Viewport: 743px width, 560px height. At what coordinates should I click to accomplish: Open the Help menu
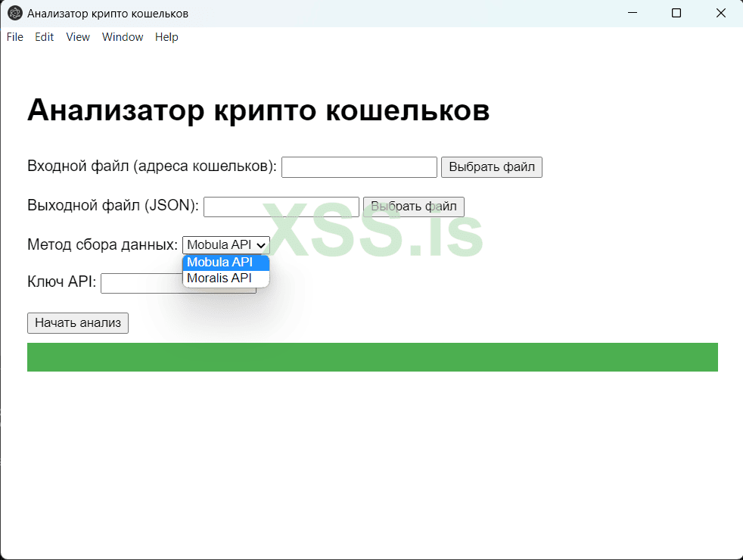166,36
